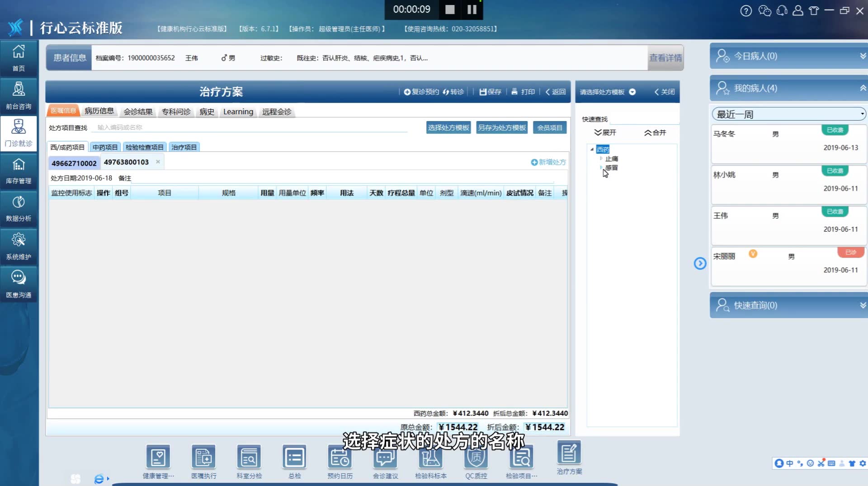
Task: Click 返回 to go back
Action: pos(556,92)
